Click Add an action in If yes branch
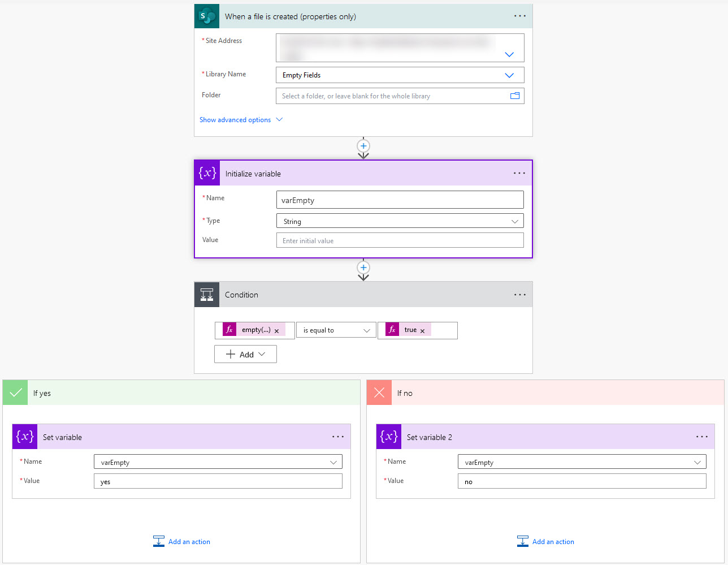Screen dimensions: 728x565 click(181, 541)
